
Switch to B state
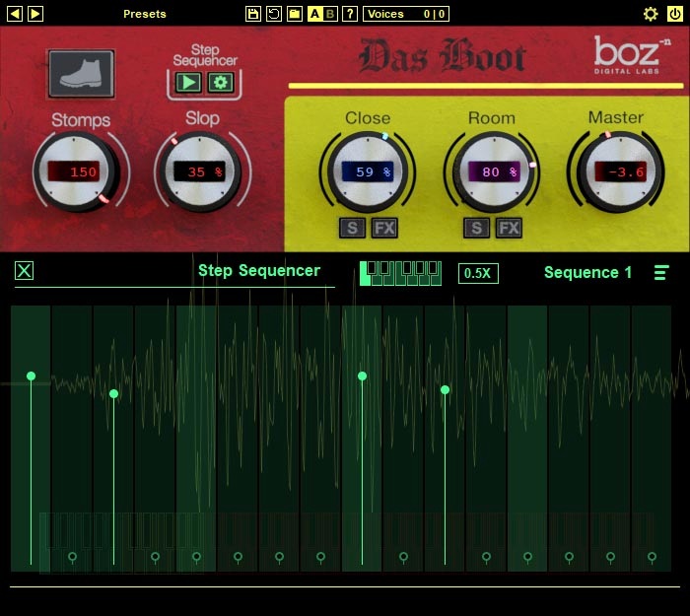point(330,14)
